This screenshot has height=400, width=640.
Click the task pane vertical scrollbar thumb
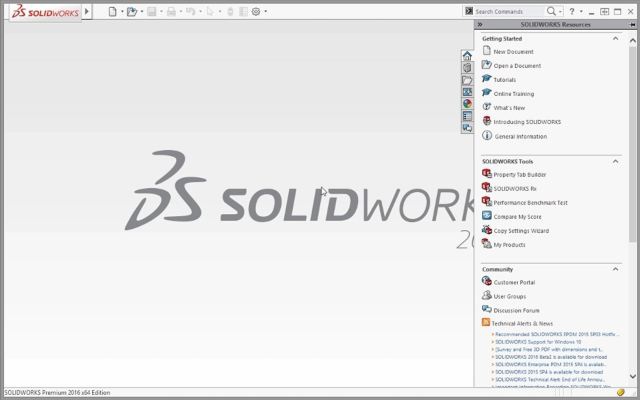pos(633,144)
